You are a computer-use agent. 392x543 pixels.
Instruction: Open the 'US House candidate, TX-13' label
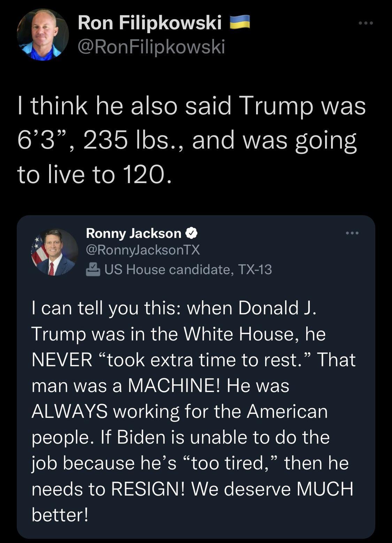[188, 269]
